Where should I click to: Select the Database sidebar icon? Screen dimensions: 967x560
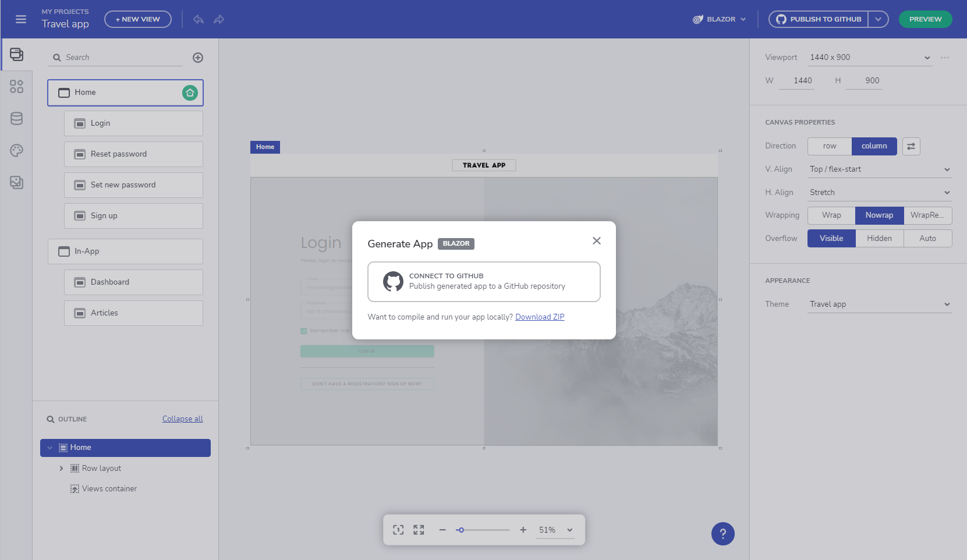(x=16, y=118)
